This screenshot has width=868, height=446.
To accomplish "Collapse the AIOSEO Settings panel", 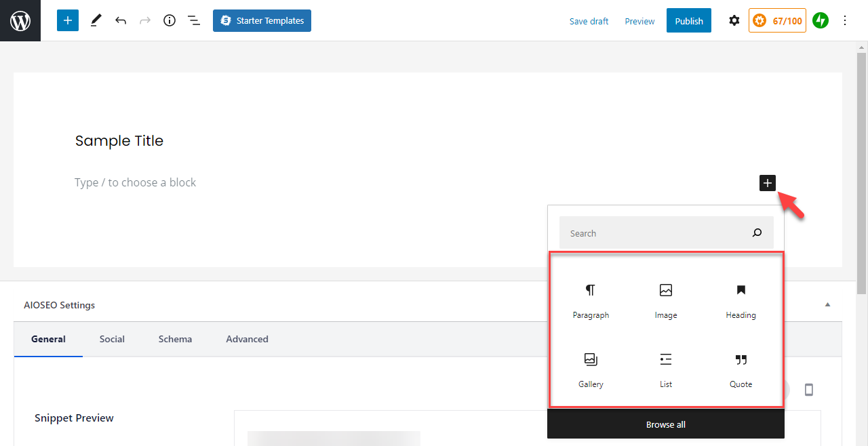I will (x=827, y=305).
